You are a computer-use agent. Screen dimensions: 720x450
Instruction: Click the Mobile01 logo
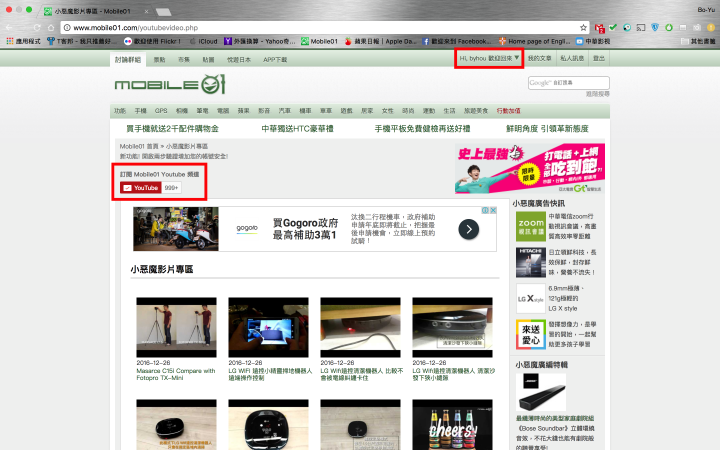tap(170, 84)
